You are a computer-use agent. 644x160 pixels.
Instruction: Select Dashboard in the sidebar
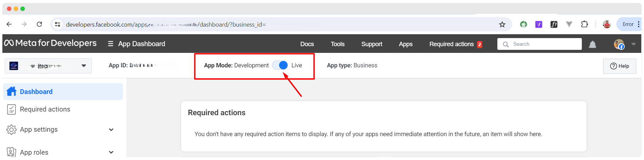tap(63, 92)
